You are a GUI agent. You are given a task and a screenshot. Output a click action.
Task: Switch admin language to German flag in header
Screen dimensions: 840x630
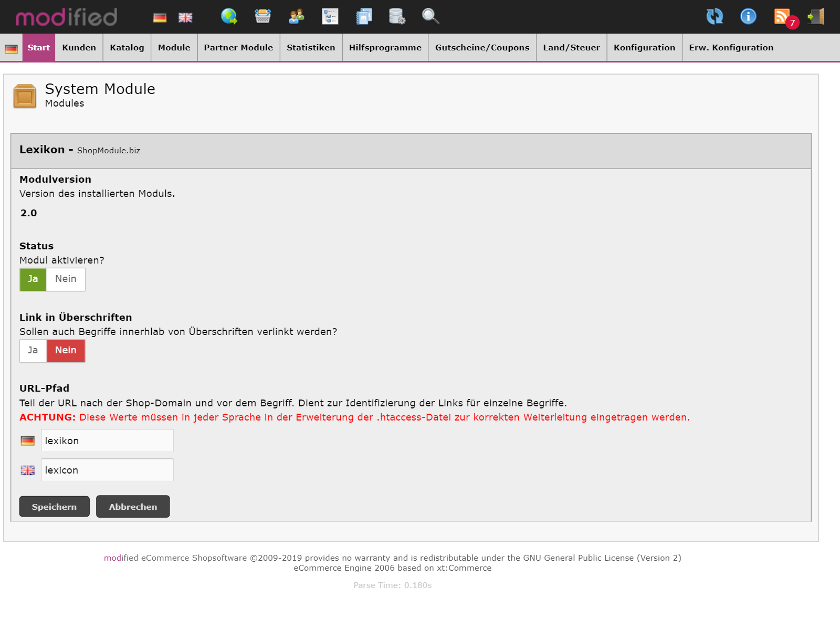[160, 18]
